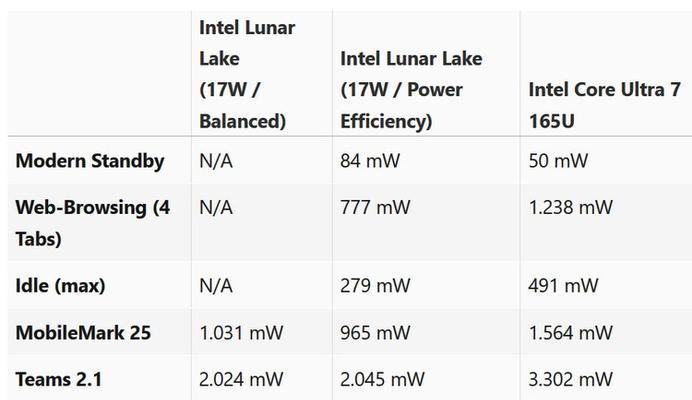692x400 pixels.
Task: Click the Intel Core Ultra 7 165U header
Action: [x=604, y=105]
